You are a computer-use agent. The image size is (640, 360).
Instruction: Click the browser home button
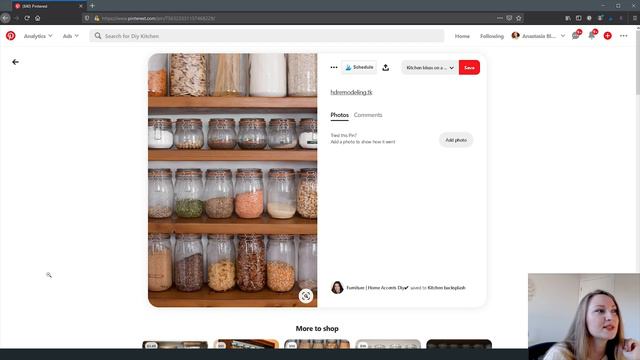point(38,18)
